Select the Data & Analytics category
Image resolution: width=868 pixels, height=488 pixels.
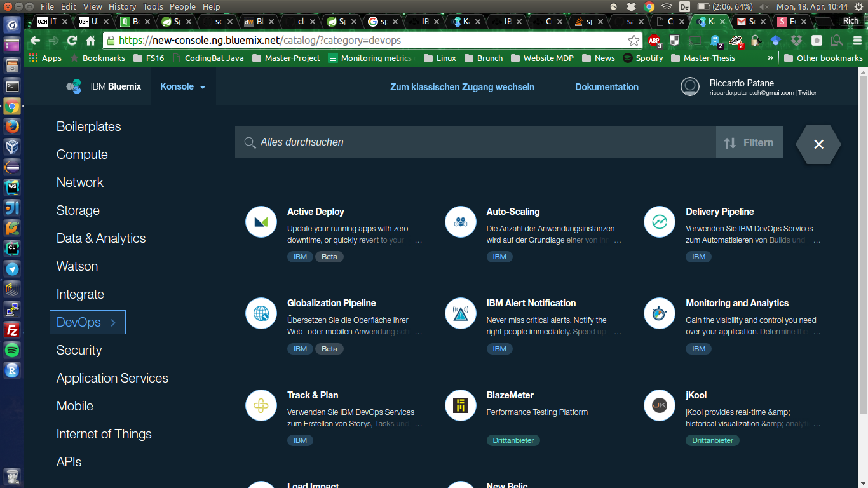(101, 238)
